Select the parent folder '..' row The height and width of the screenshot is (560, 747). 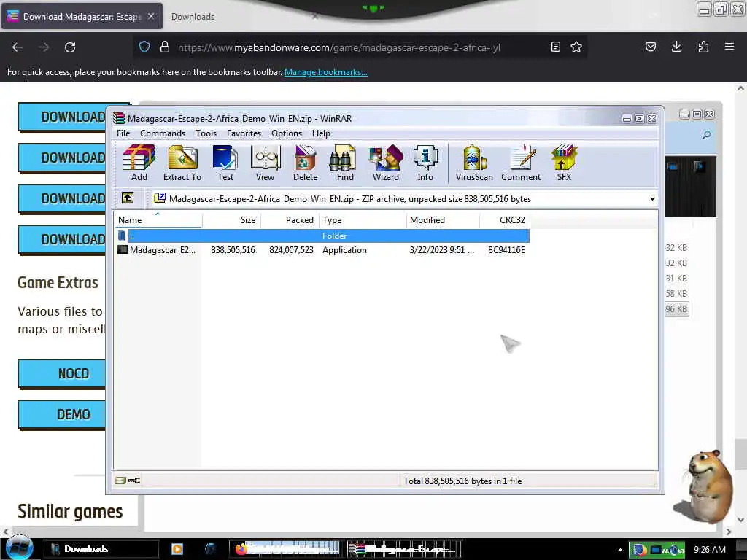(322, 236)
